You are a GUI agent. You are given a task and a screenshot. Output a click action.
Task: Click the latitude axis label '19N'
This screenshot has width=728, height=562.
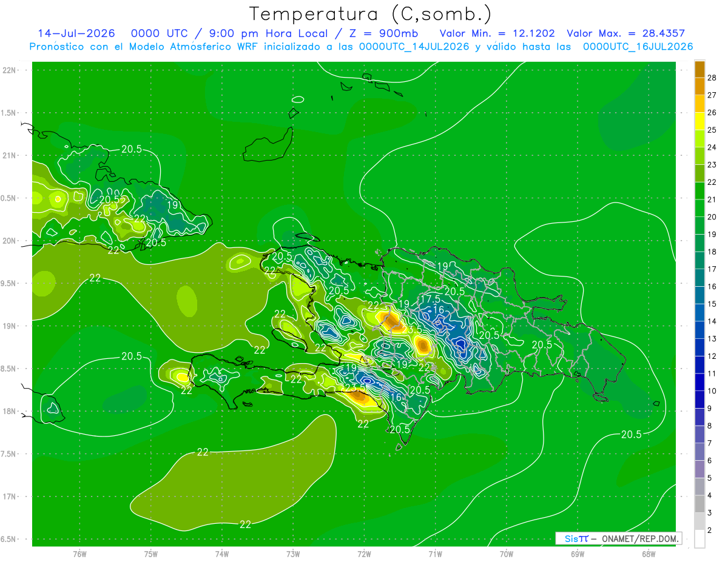pyautogui.click(x=9, y=326)
